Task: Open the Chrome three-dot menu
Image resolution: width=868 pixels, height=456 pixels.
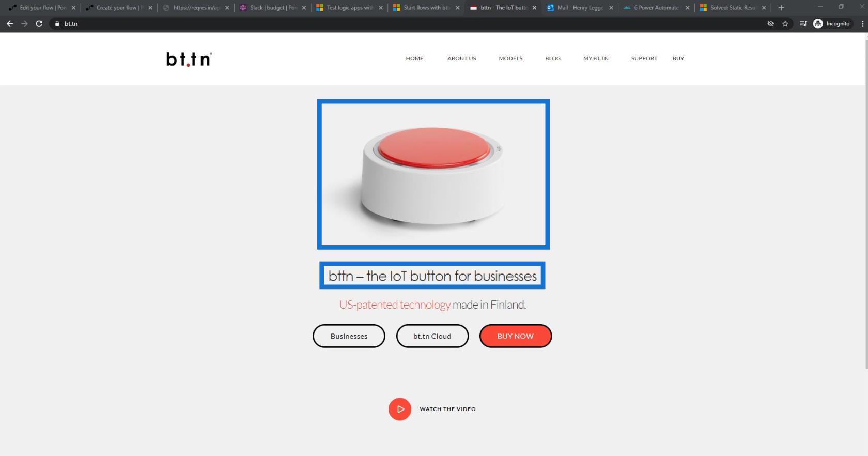Action: tap(862, 24)
